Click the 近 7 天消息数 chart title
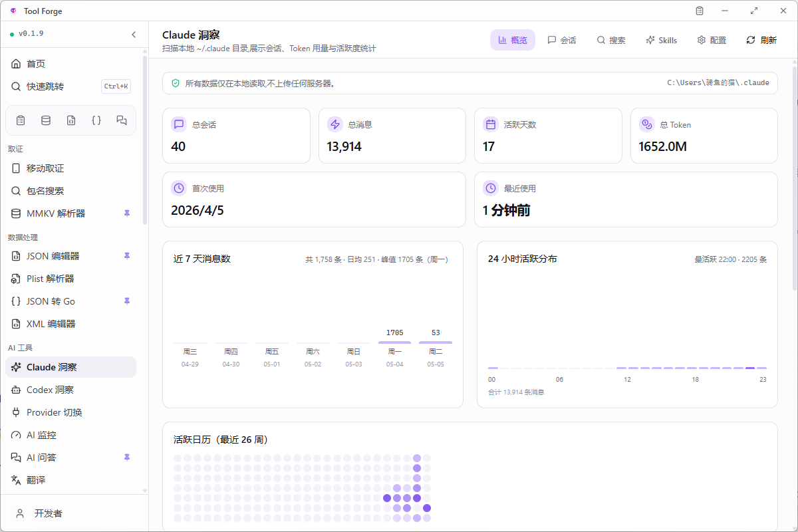798x532 pixels. tap(202, 259)
